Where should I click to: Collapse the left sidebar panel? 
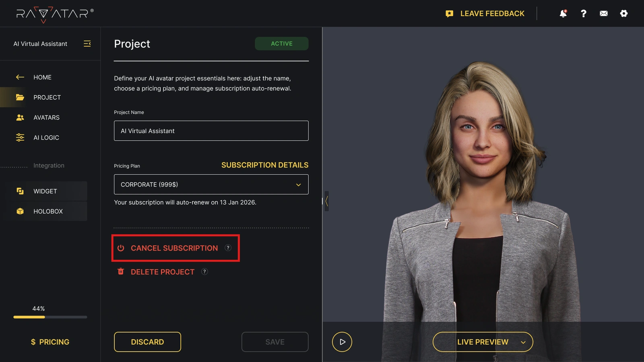click(87, 44)
